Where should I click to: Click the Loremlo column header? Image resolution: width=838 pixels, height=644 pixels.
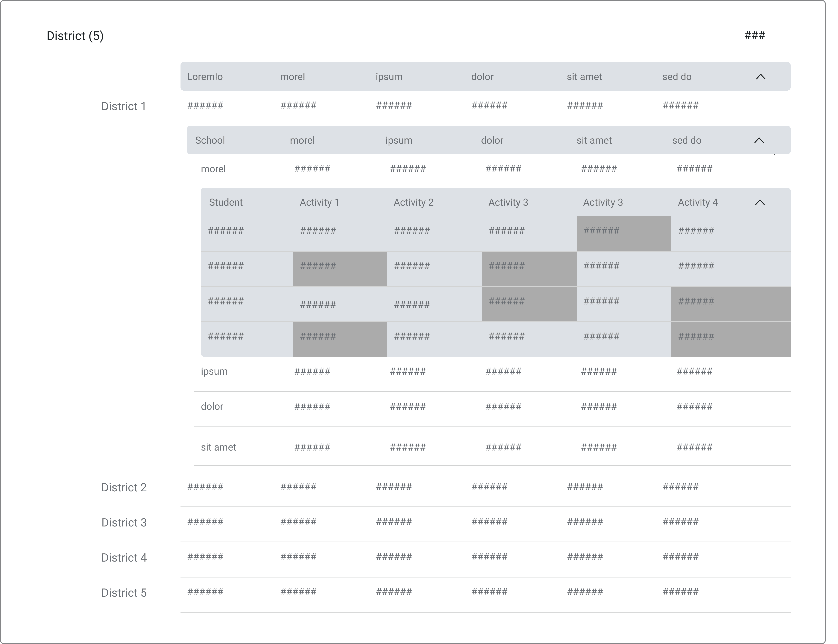(x=204, y=77)
